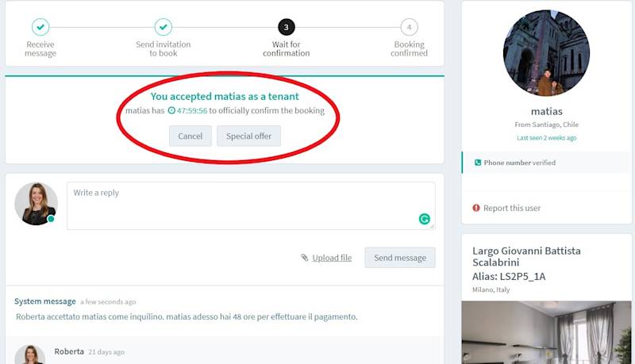Click the red report alert icon
Viewport: 635px width, 364px height.
tap(476, 208)
